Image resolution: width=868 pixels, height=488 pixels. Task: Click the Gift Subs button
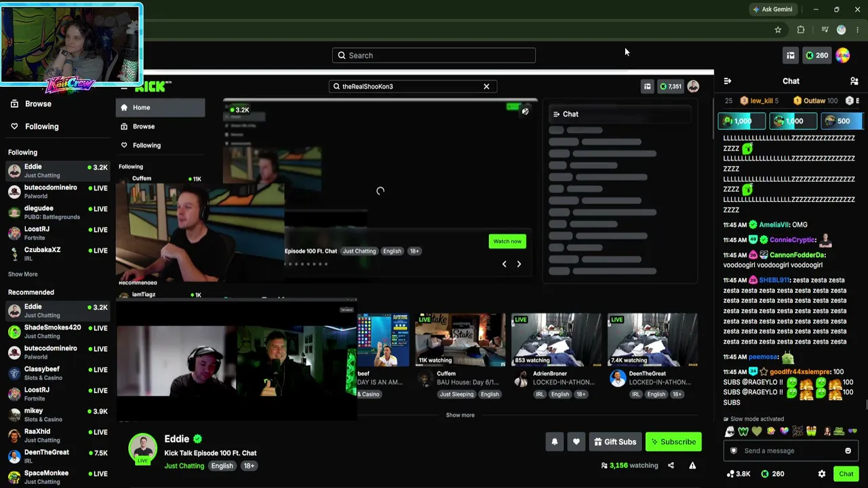coord(615,442)
